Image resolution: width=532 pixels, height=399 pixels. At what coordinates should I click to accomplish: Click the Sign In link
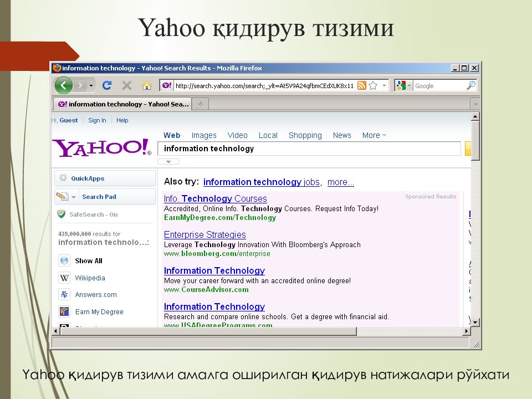coord(97,120)
